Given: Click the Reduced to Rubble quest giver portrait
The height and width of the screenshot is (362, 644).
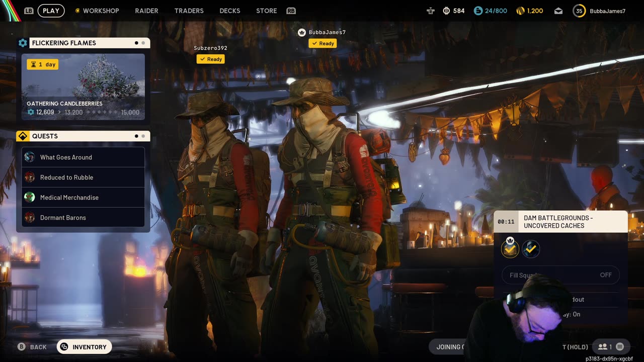Looking at the screenshot, I should click(x=30, y=177).
